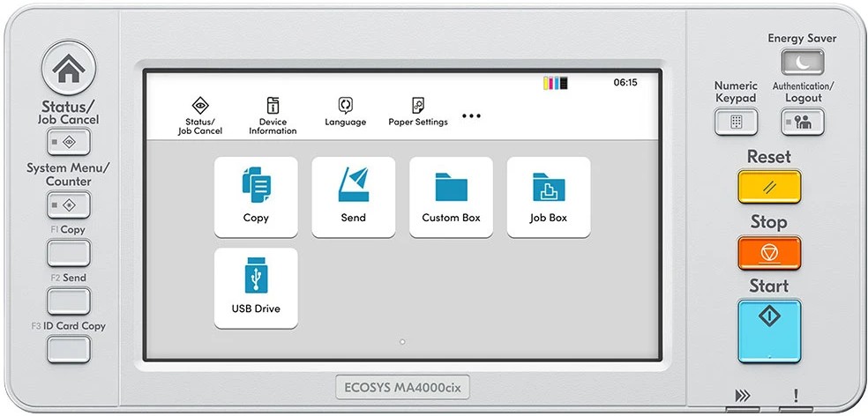Toggle the Energy Saver button
The height and width of the screenshot is (416, 868).
point(802,62)
